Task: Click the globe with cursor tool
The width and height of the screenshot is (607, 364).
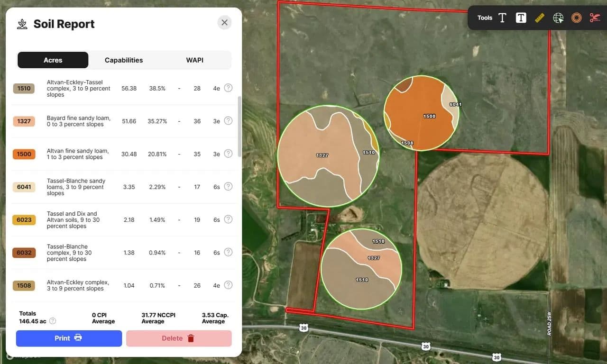Action: 558,18
